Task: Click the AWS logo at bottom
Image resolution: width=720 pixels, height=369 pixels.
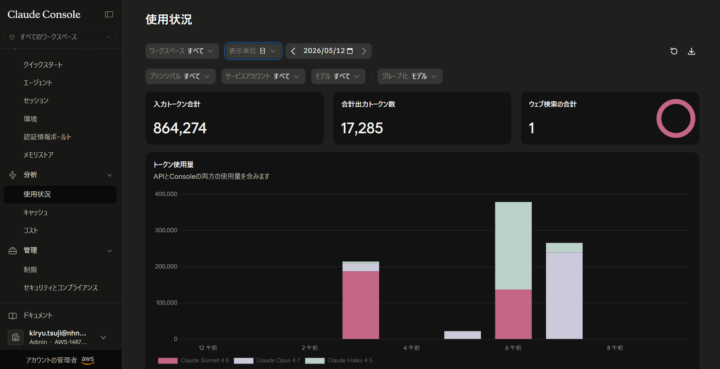Action: point(88,360)
